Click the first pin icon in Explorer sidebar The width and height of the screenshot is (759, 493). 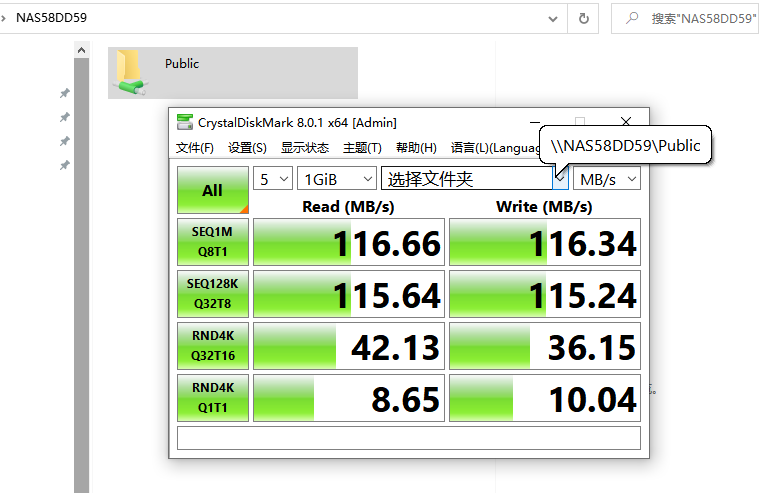(64, 93)
